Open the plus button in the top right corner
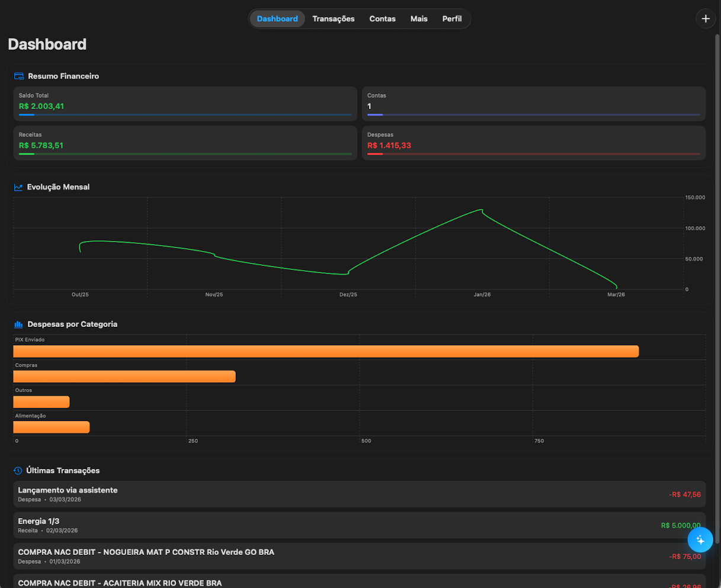Screen dimensions: 721x588 pyautogui.click(x=706, y=18)
